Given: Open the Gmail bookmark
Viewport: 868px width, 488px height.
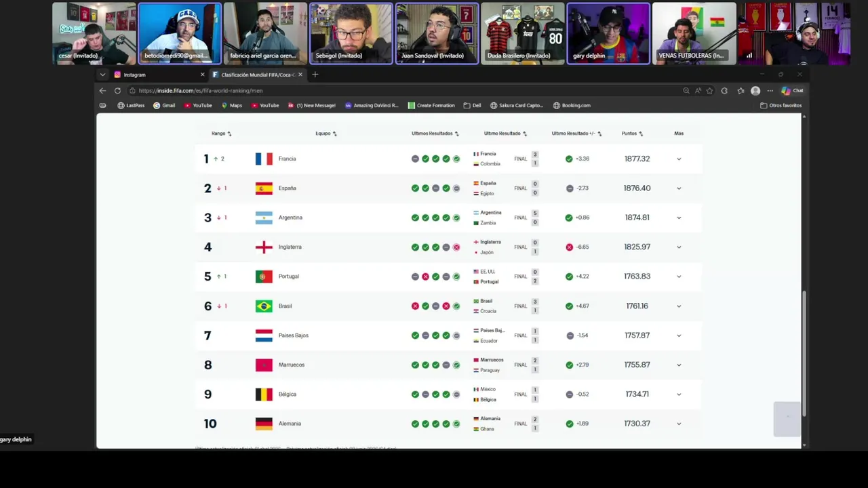Looking at the screenshot, I should [x=164, y=106].
